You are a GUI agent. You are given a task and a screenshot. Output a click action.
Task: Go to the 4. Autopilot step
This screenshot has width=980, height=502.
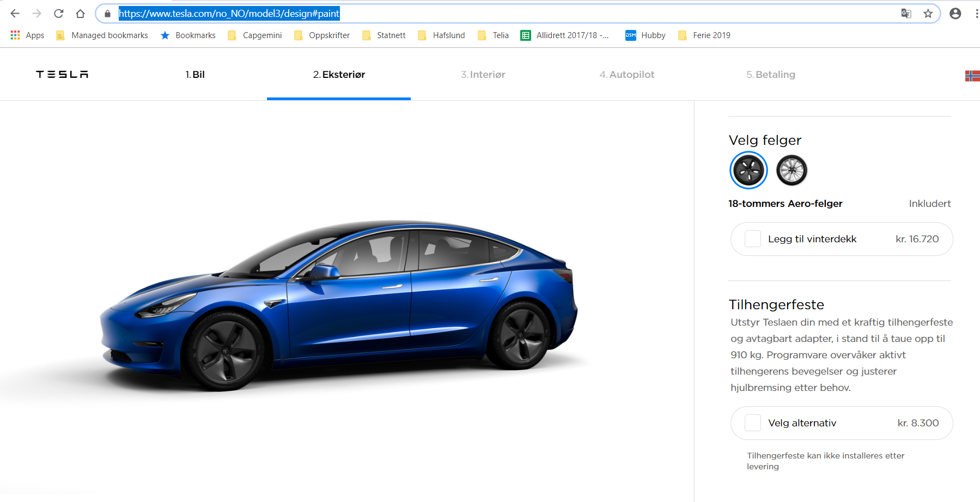click(x=627, y=75)
